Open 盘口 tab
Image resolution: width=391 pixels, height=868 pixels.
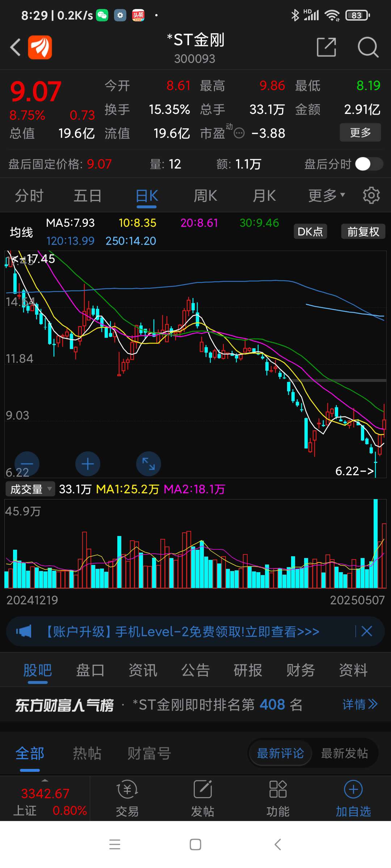90,670
